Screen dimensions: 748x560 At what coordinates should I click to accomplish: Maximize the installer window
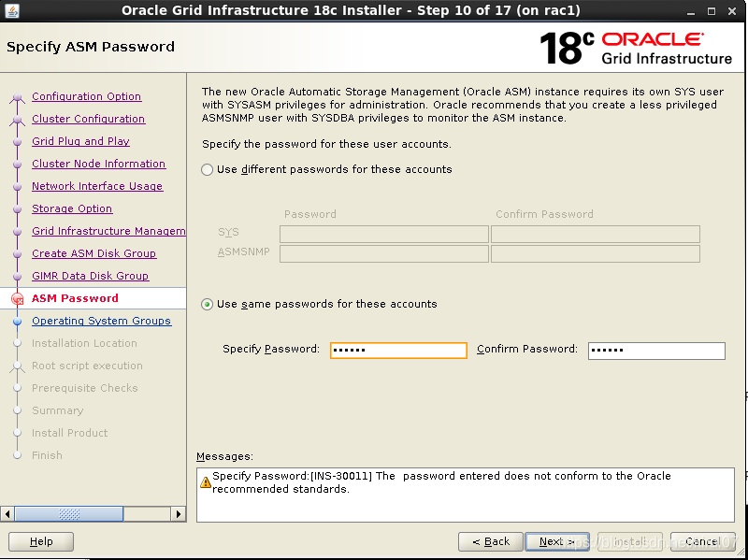pyautogui.click(x=712, y=11)
